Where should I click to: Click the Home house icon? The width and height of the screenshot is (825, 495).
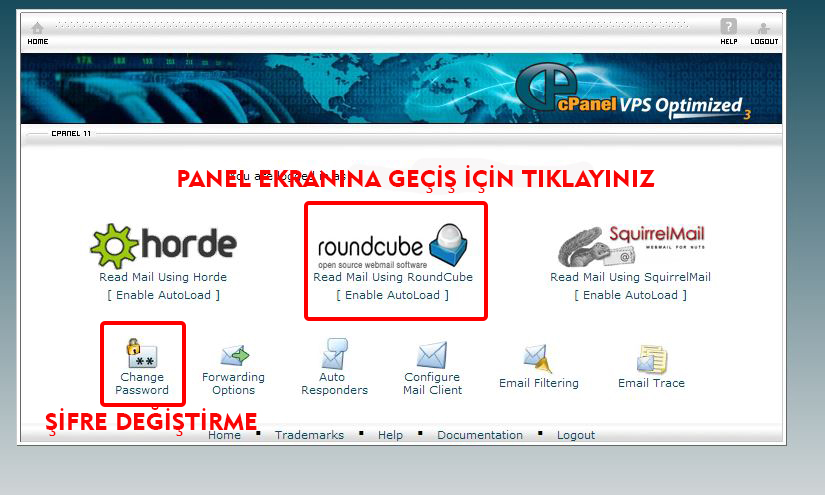point(37,27)
